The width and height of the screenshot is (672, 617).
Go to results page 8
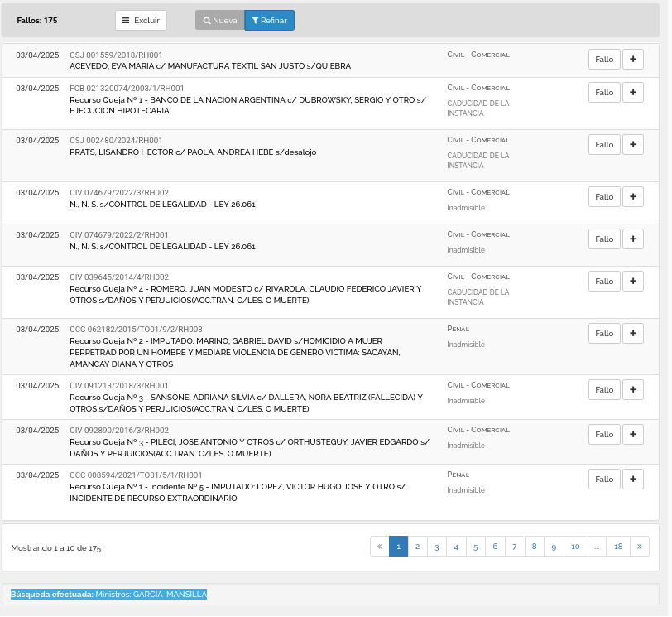point(535,547)
